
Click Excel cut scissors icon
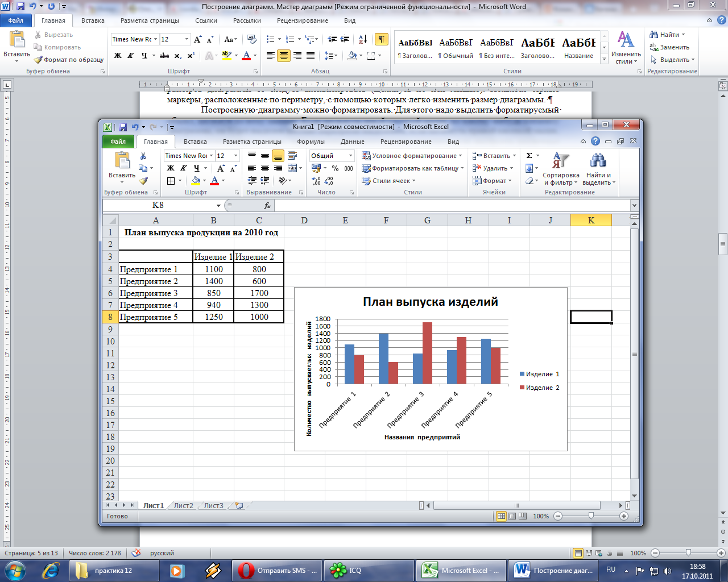pyautogui.click(x=143, y=156)
